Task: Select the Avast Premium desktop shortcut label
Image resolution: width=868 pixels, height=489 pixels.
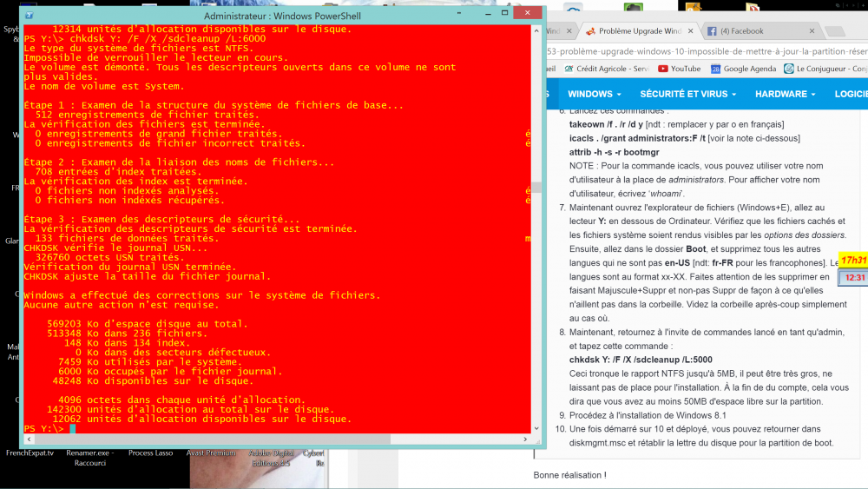Action: [x=211, y=453]
